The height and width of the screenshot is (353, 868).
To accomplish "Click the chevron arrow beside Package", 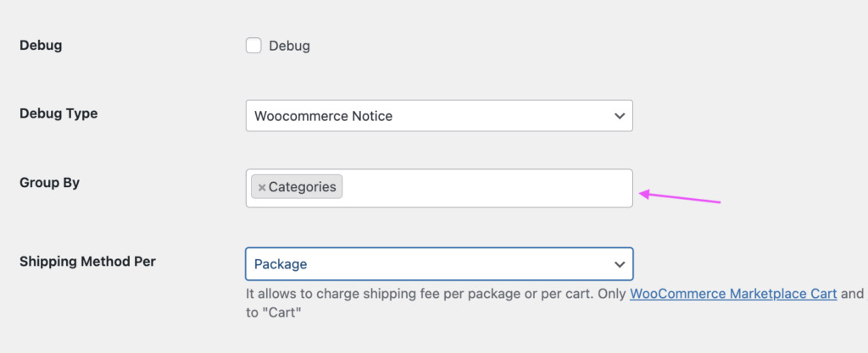I will 620,264.
